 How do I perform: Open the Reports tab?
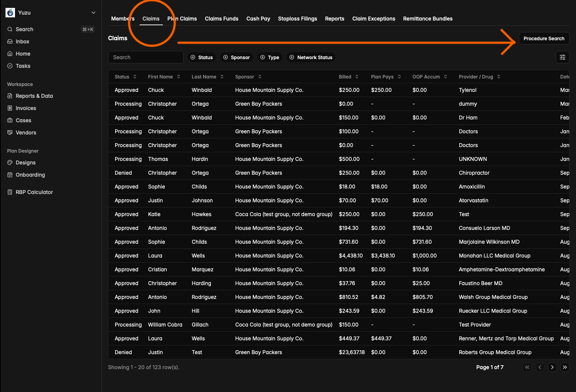335,19
